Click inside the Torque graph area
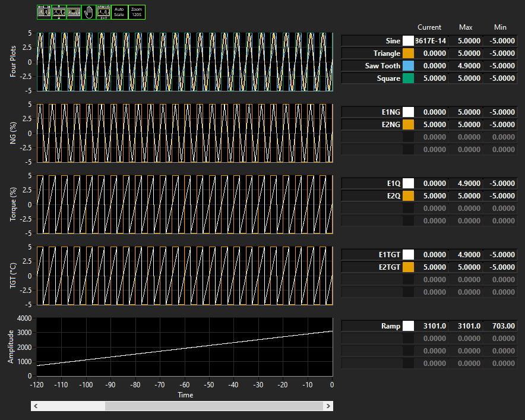Screen dimensions: 525x420 coord(185,204)
